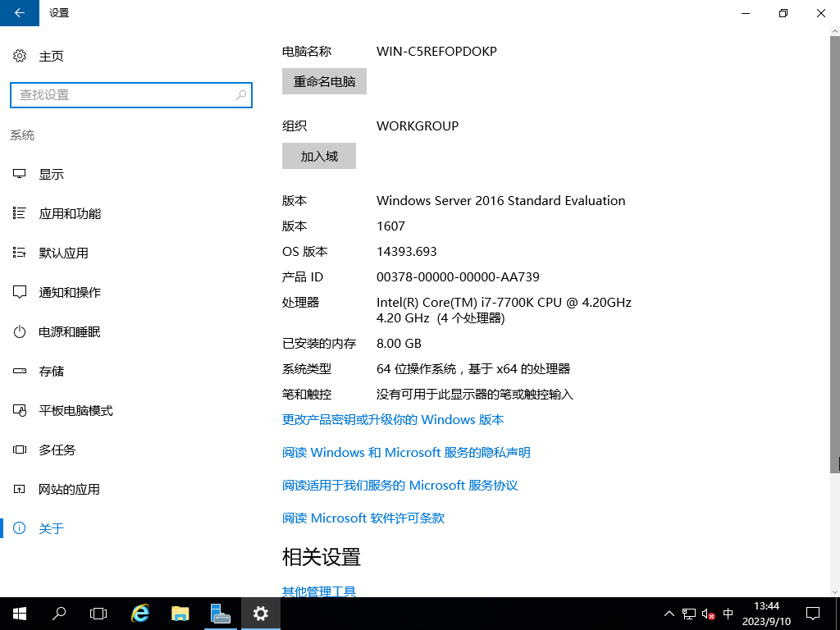The height and width of the screenshot is (630, 840).
Task: Click the 网站的应用 icon
Action: point(20,489)
